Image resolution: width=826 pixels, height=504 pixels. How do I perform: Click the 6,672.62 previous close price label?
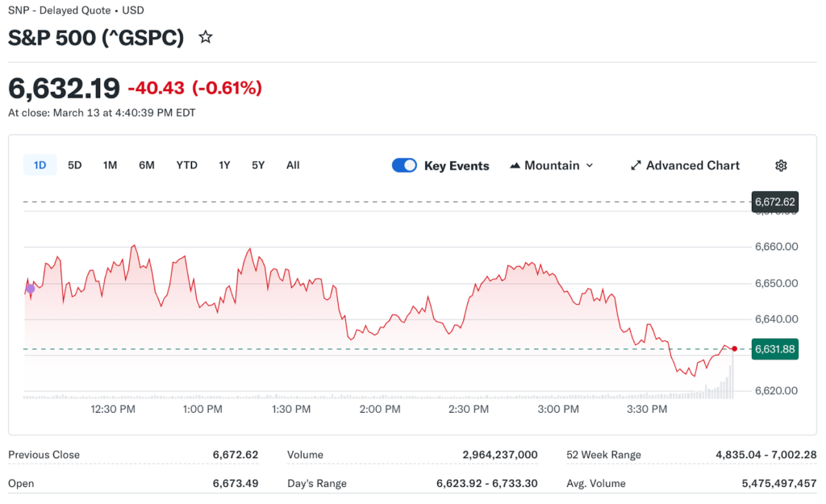(774, 202)
